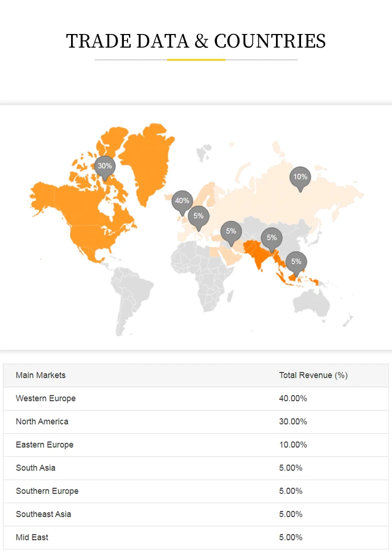Select the 5% pin over the Middle East
392x554 pixels.
[x=231, y=232]
